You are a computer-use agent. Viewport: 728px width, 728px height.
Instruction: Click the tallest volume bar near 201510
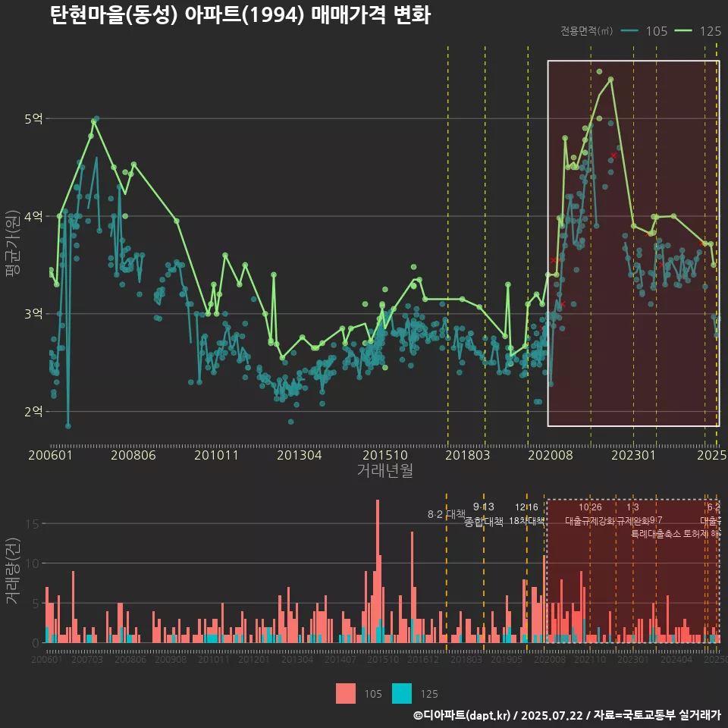click(x=378, y=571)
